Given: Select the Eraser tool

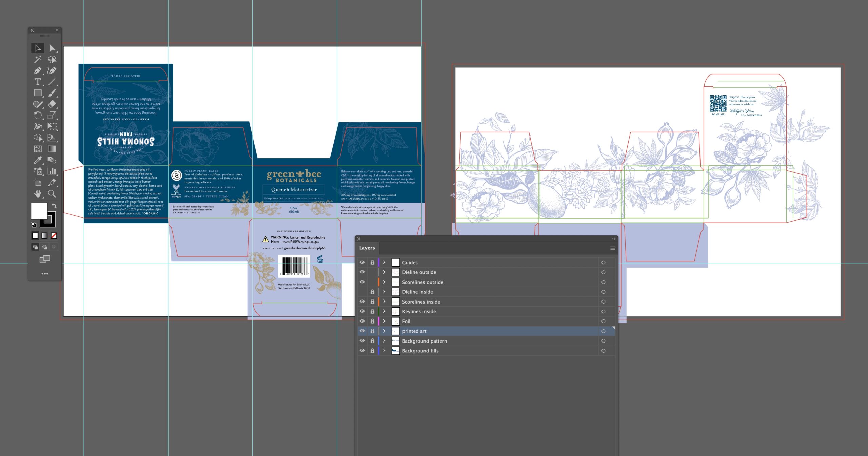Looking at the screenshot, I should tap(52, 104).
